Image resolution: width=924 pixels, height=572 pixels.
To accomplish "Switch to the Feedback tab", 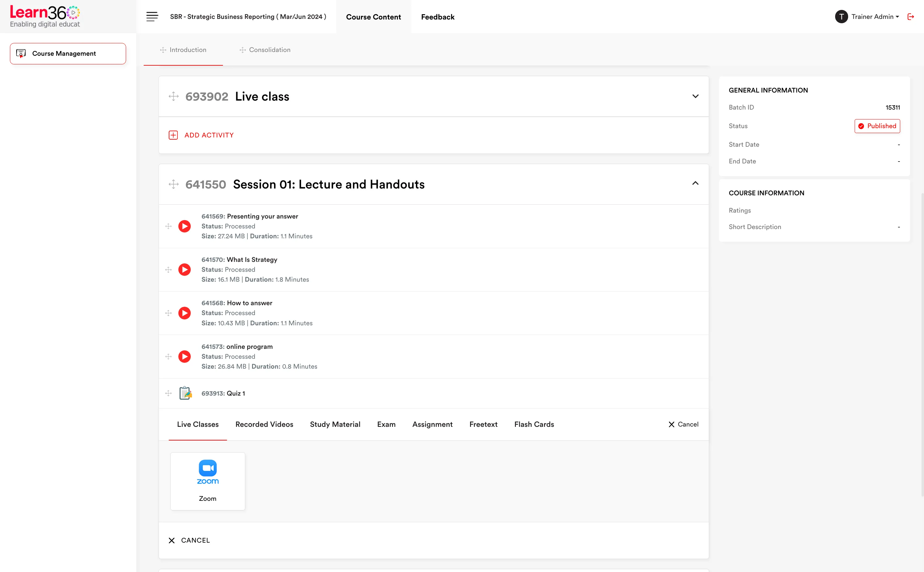I will click(438, 17).
